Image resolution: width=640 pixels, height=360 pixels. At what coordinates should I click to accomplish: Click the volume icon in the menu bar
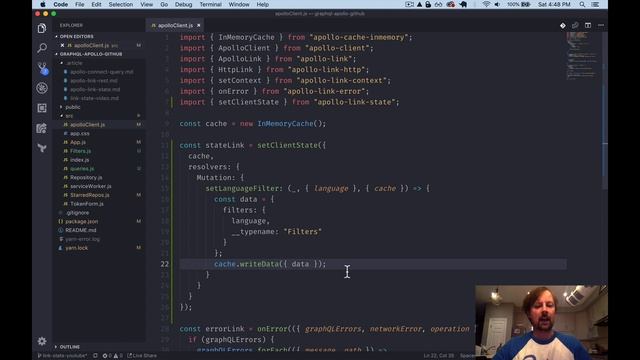click(497, 4)
